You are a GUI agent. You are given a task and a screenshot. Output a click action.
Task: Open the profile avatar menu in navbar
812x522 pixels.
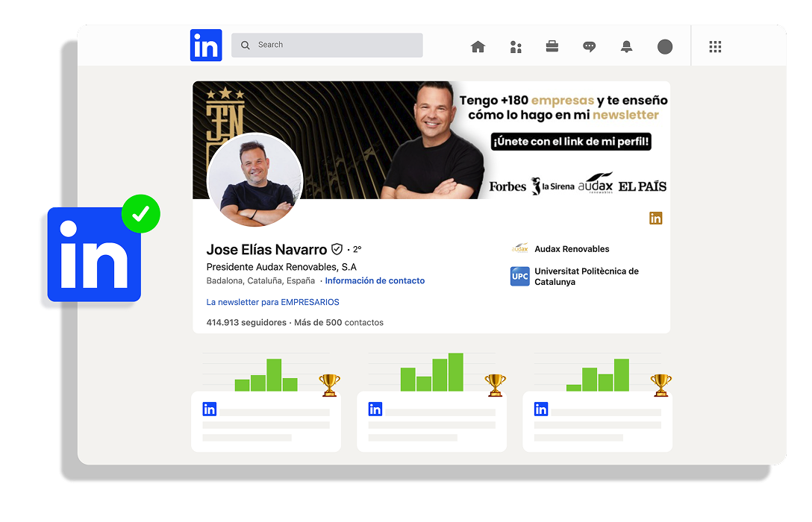point(664,47)
